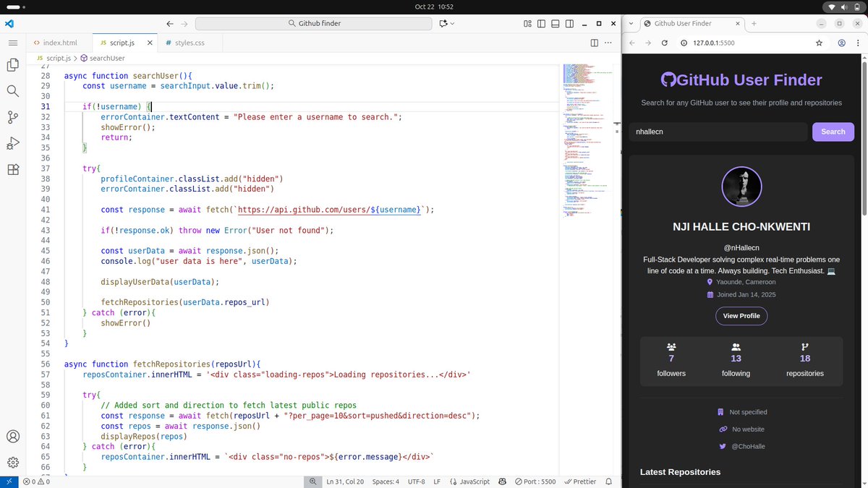
Task: Click the 7 followers stat
Action: tap(671, 360)
